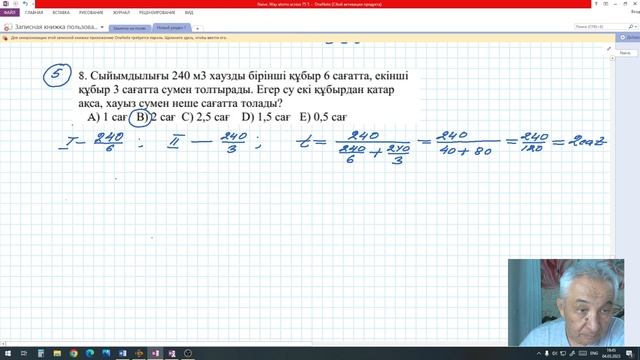Click the notebook icon next to Записная книжка
Viewport: 640px width, 360px height.
coord(7,27)
